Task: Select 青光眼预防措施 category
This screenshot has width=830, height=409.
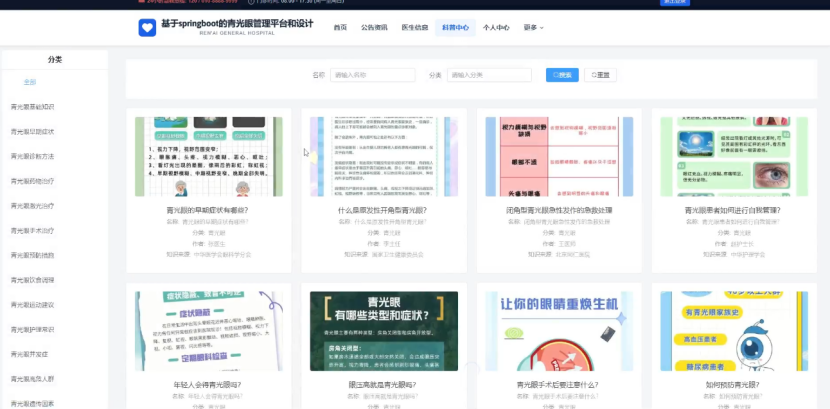Action: (x=32, y=255)
